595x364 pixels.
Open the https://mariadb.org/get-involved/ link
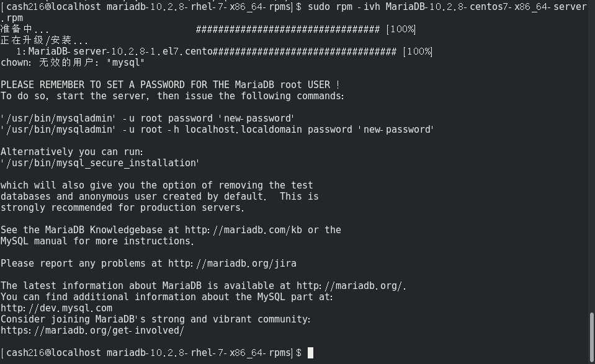[x=92, y=331]
